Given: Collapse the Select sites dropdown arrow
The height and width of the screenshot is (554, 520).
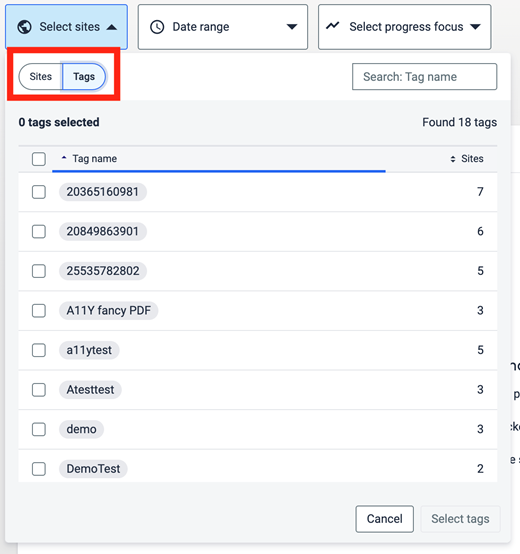Looking at the screenshot, I should [x=112, y=27].
